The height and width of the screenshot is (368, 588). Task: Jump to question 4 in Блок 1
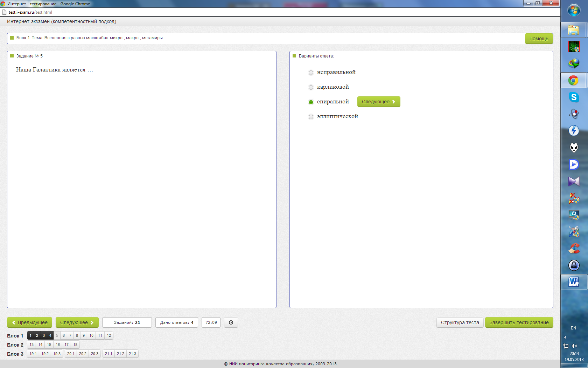pyautogui.click(x=50, y=335)
